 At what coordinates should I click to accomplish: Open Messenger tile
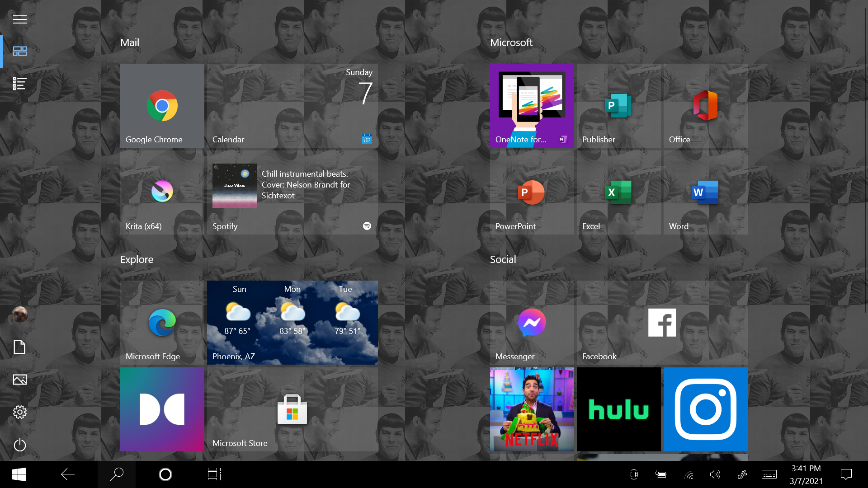[x=532, y=323]
